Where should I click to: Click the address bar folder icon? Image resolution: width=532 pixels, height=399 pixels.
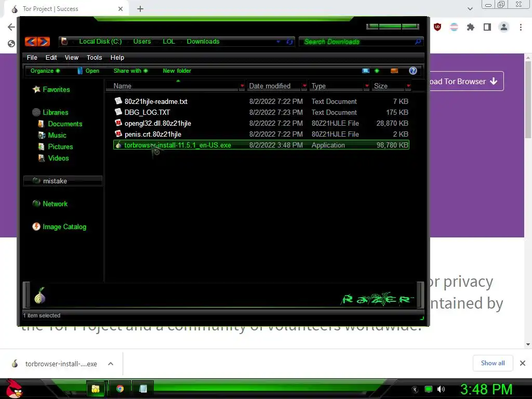[x=64, y=42]
